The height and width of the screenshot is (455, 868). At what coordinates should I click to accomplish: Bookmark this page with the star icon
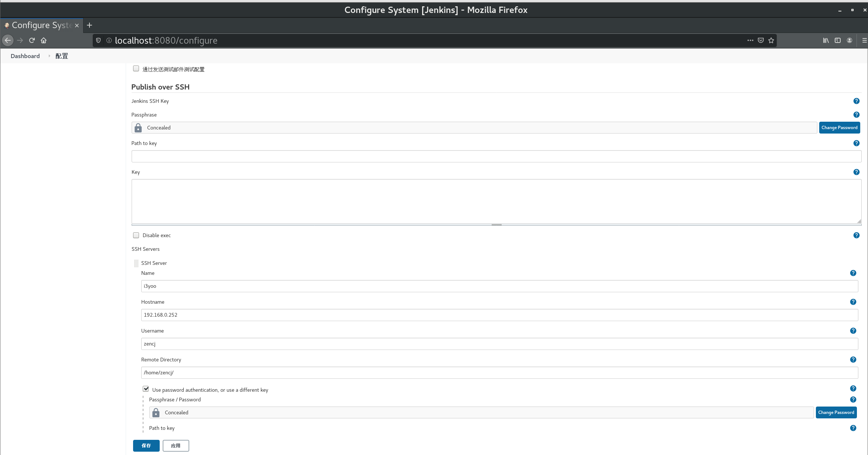pyautogui.click(x=771, y=40)
